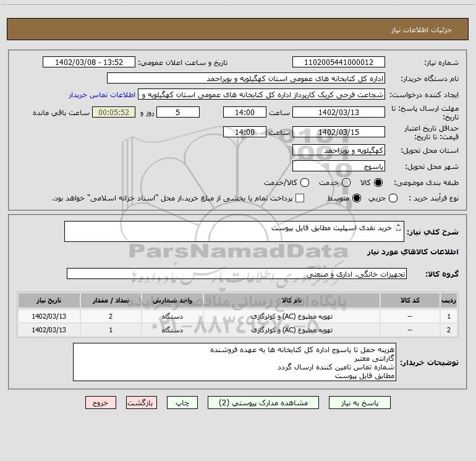Click the پاسخ به نیاز button
The width and height of the screenshot is (476, 461).
click(360, 403)
